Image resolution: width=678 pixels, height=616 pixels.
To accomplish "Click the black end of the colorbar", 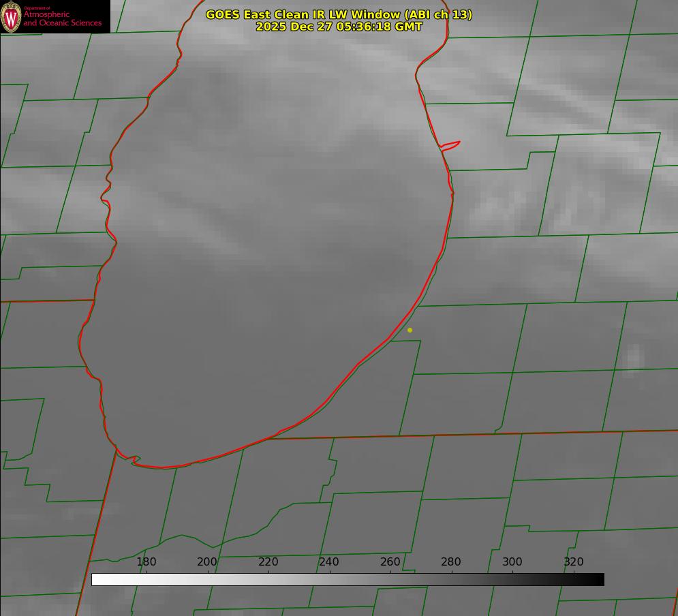I will [599, 580].
